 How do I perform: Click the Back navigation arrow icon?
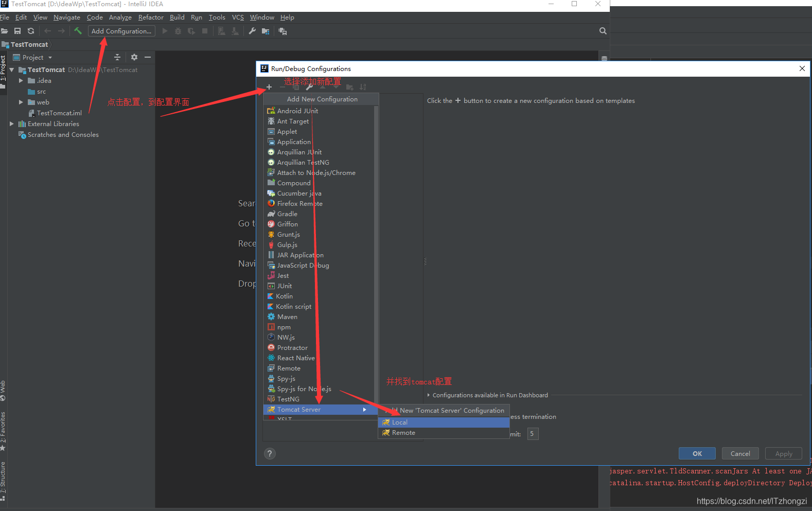(x=47, y=31)
